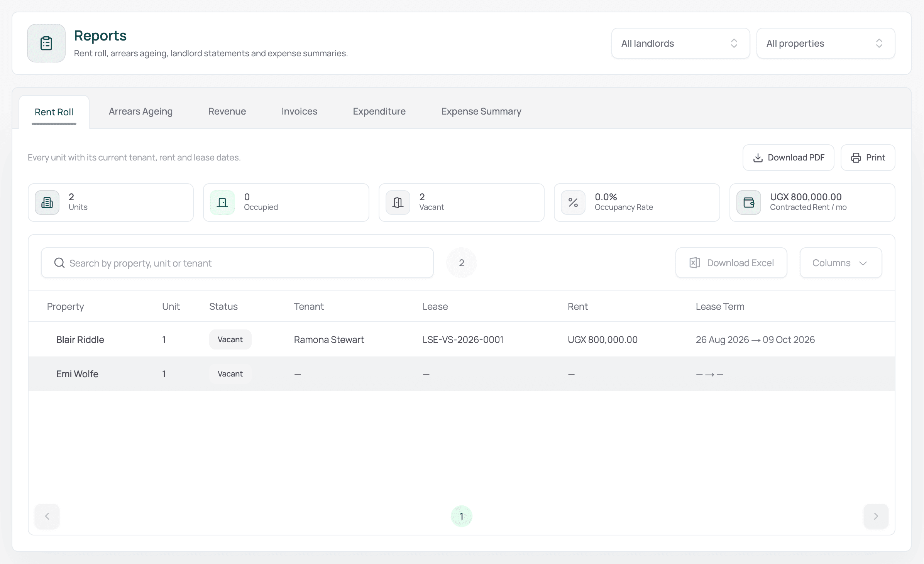924x564 pixels.
Task: Click the Property column header
Action: coord(65,307)
